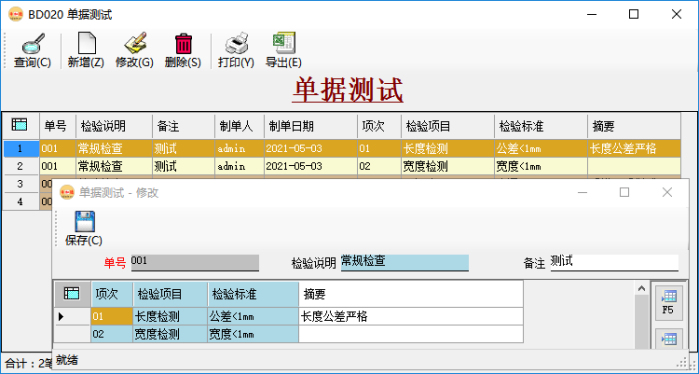
Task: Click main table grid corner icon
Action: point(20,125)
